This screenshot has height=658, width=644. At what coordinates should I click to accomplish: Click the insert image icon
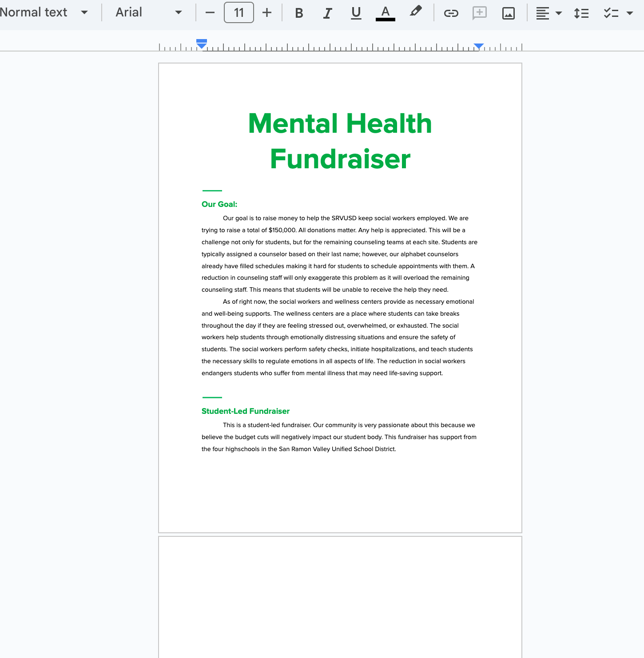coord(508,13)
